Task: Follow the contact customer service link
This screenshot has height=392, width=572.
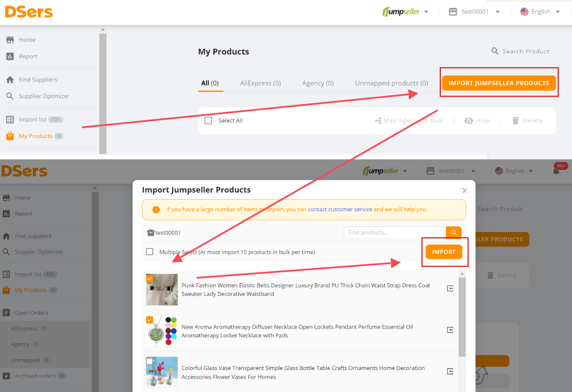Action: 340,210
